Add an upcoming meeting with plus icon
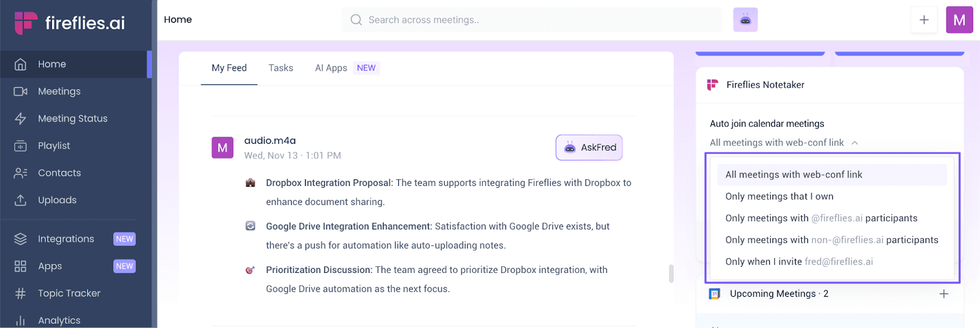This screenshot has height=328, width=980. point(944,294)
